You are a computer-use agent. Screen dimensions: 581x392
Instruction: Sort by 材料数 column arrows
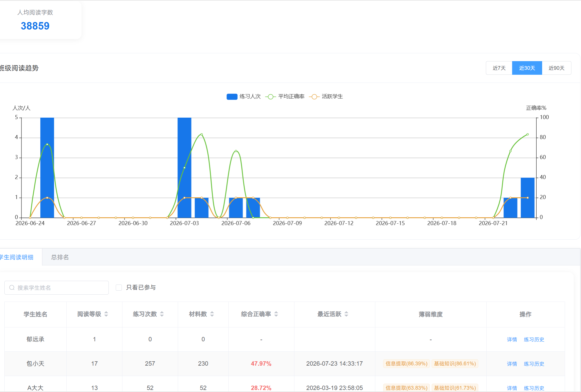(x=212, y=314)
